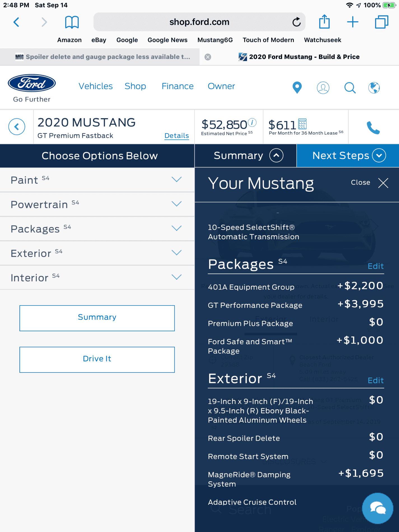Click the Drive It button
The image size is (399, 532).
click(x=97, y=360)
